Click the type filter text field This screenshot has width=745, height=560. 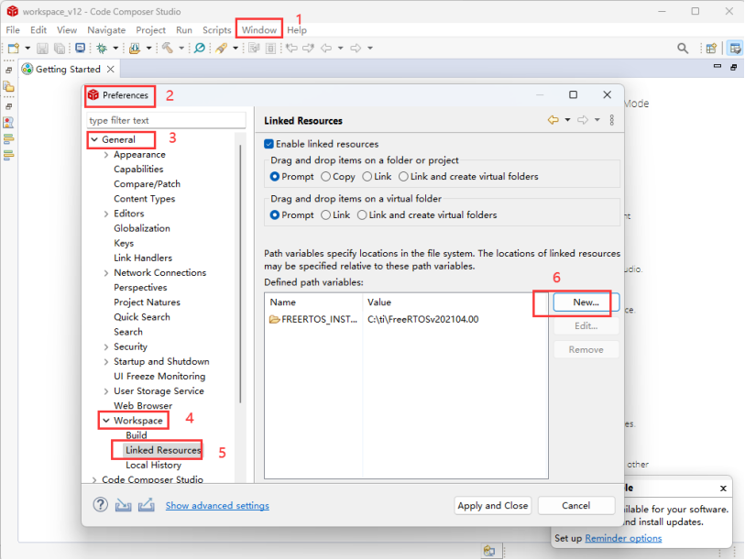(166, 120)
